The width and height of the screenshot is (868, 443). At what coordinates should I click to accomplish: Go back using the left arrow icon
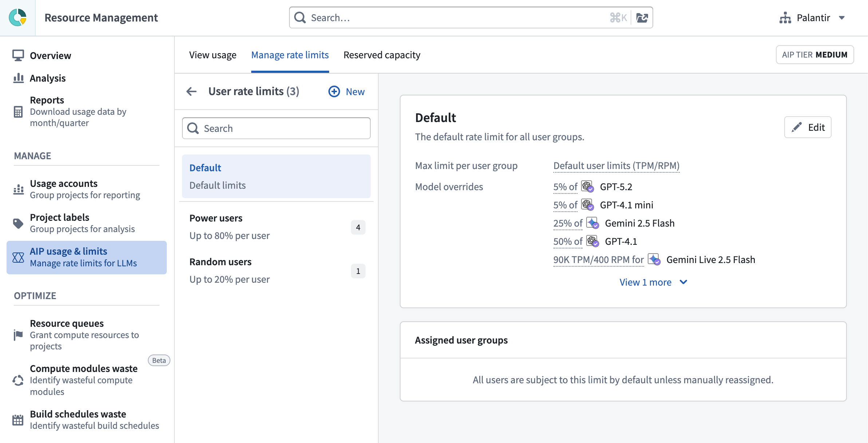tap(192, 91)
